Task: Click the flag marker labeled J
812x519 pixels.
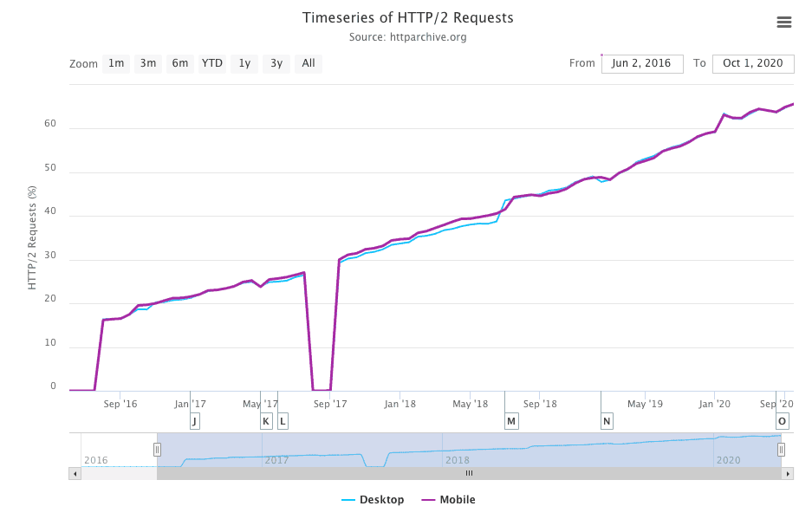Action: 195,421
